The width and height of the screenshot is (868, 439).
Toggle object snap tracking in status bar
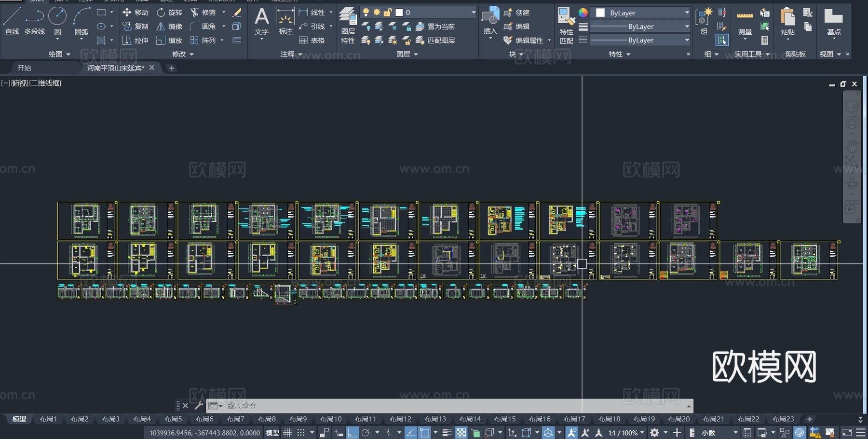click(410, 433)
